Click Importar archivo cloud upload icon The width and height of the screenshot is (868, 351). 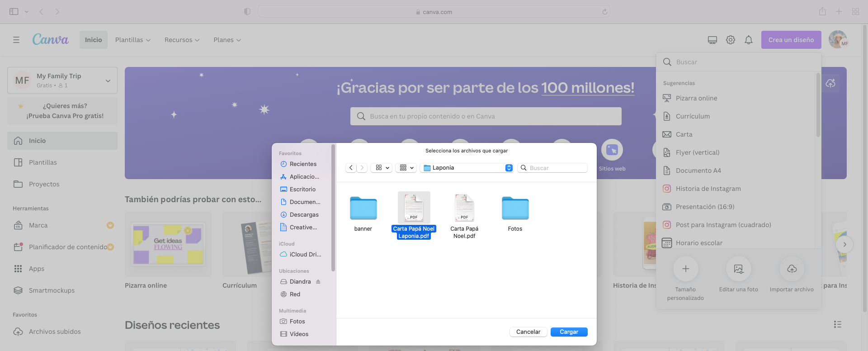(x=792, y=269)
